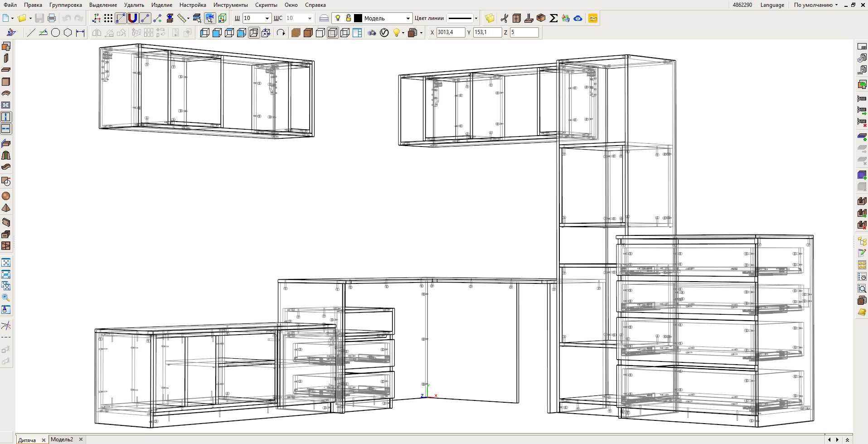The width and height of the screenshot is (868, 444).
Task: Click the Z coordinate field
Action: (524, 32)
